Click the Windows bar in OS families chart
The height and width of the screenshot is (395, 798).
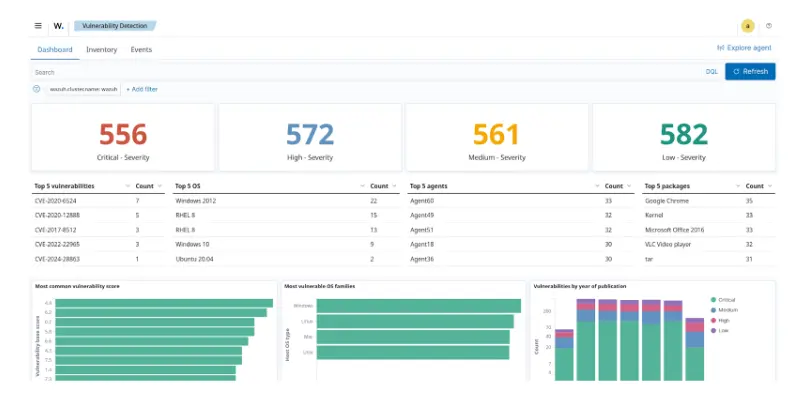click(x=418, y=306)
